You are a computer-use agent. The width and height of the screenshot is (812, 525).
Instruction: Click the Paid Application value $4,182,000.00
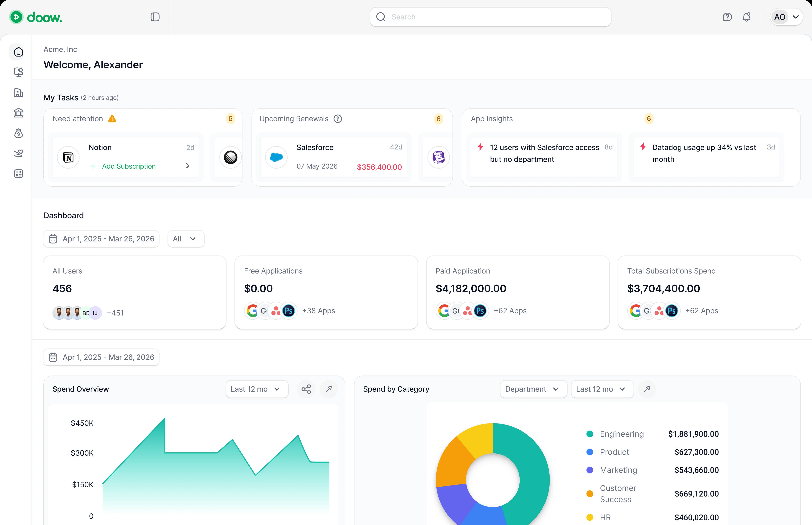471,288
